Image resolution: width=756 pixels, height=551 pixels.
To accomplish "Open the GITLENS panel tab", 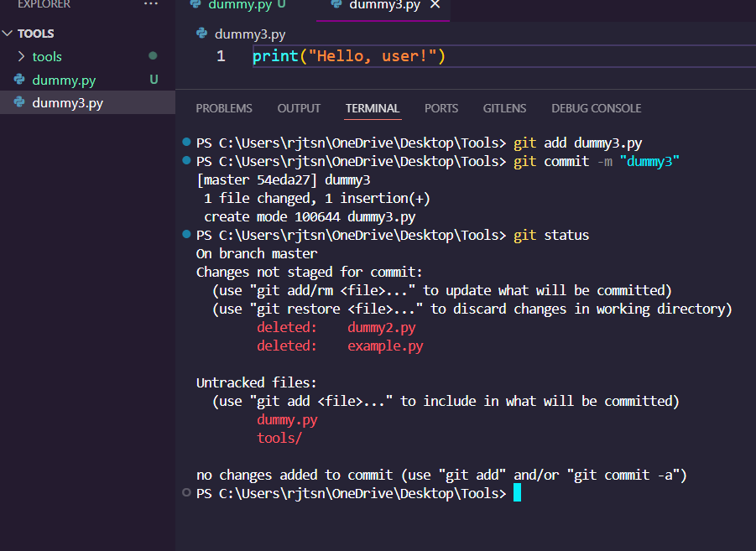I will 504,108.
